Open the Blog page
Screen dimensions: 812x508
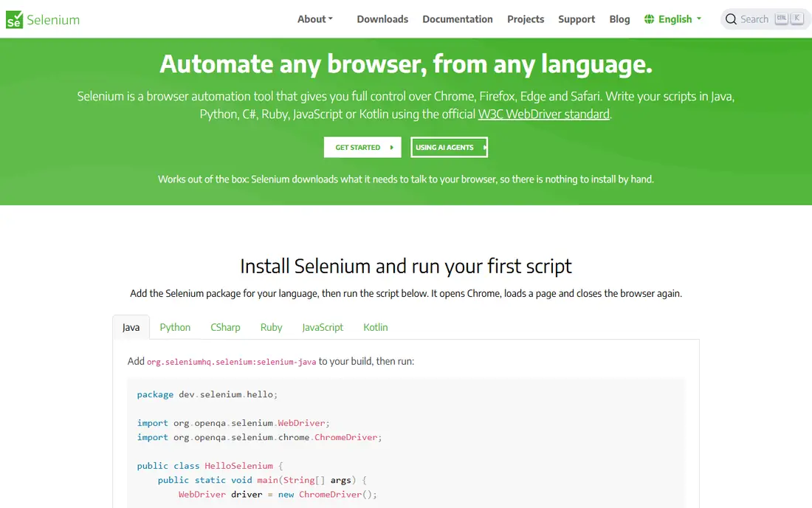[x=619, y=19]
